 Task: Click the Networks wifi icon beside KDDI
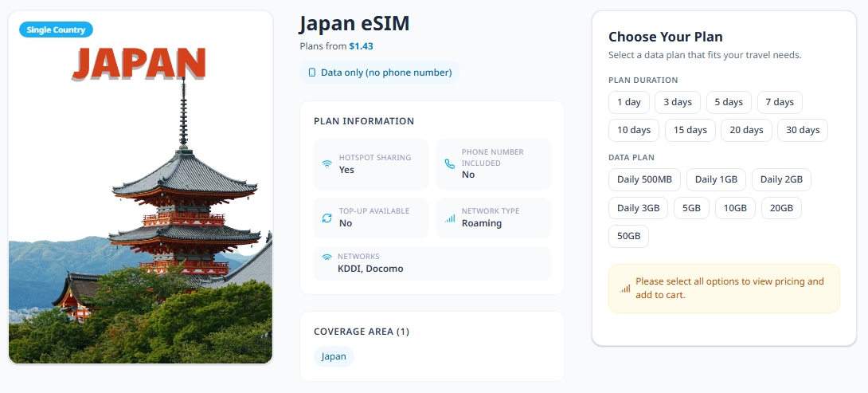(327, 257)
